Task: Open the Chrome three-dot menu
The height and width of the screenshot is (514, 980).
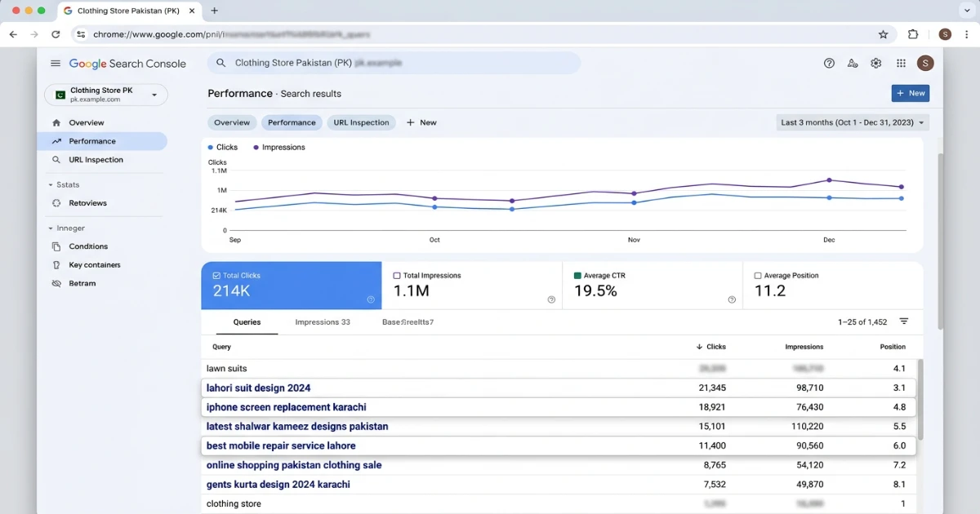Action: [x=967, y=34]
